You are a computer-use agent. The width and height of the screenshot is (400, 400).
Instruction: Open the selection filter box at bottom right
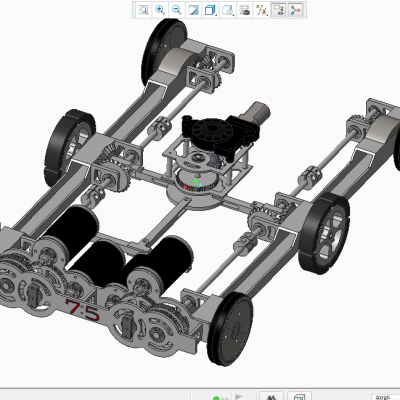coord(386,397)
